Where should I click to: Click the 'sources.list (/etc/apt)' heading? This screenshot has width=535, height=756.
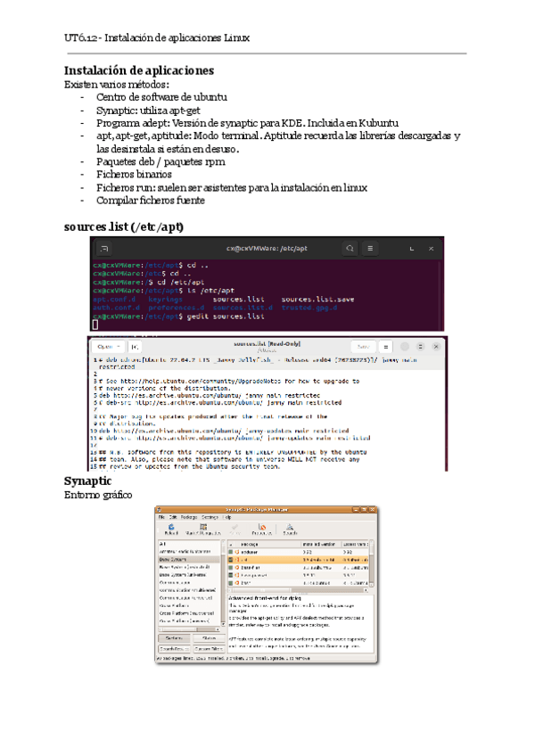[124, 226]
